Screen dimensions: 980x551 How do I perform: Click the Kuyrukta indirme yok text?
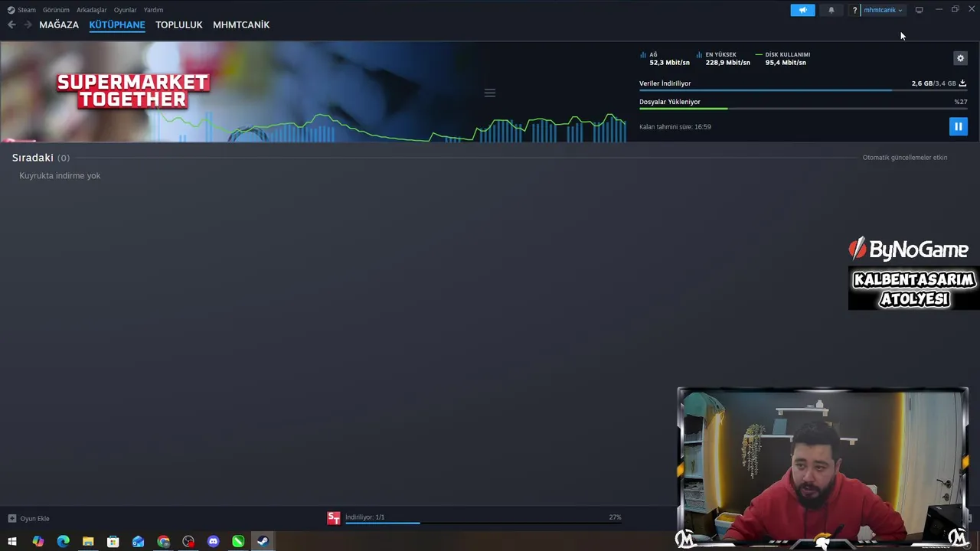[60, 175]
